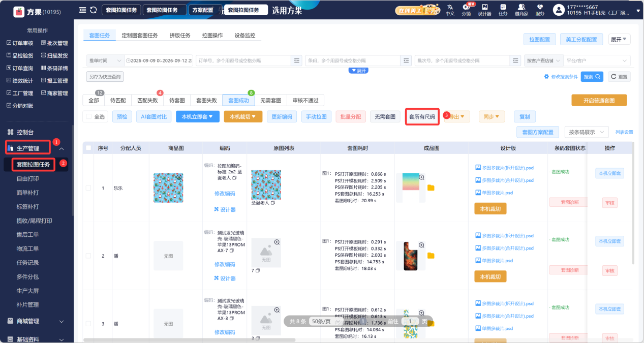The height and width of the screenshot is (343, 644).
Task: Click the 订单号 input field
Action: 244,60
